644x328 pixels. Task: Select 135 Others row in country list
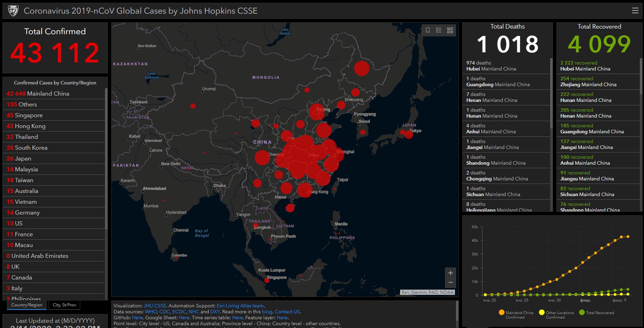pos(54,104)
